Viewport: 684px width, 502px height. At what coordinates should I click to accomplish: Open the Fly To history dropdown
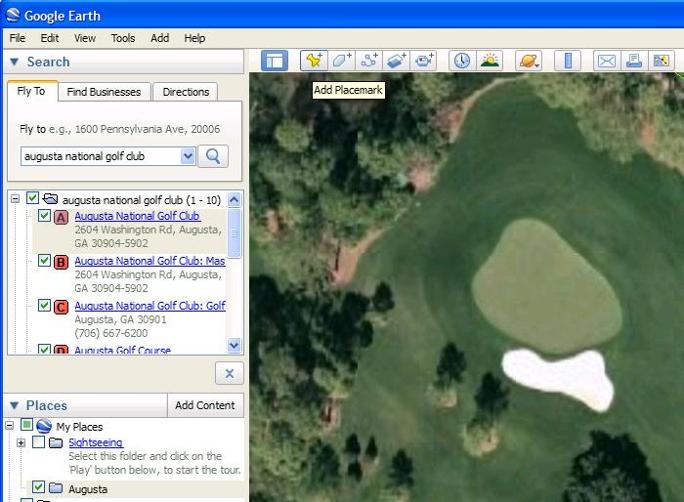188,156
